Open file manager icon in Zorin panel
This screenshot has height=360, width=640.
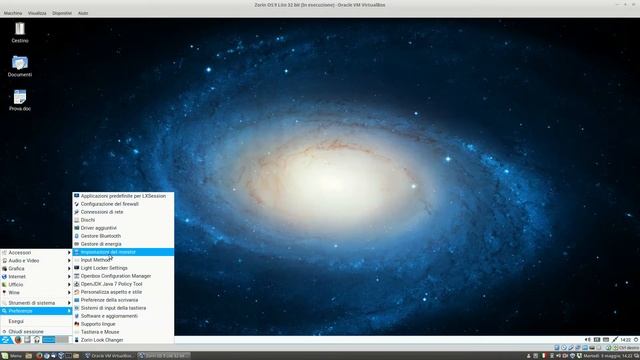27,340
